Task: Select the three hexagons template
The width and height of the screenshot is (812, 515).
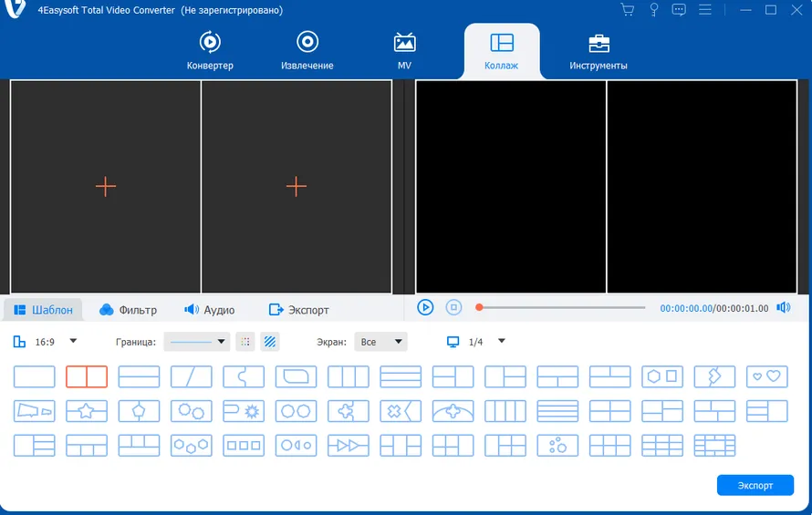Action: 191,445
